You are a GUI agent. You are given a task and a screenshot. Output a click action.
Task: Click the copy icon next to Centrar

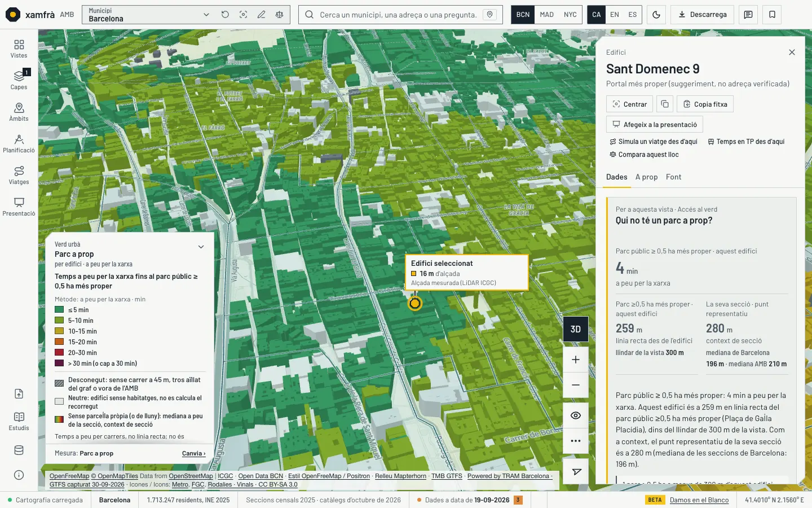click(665, 104)
